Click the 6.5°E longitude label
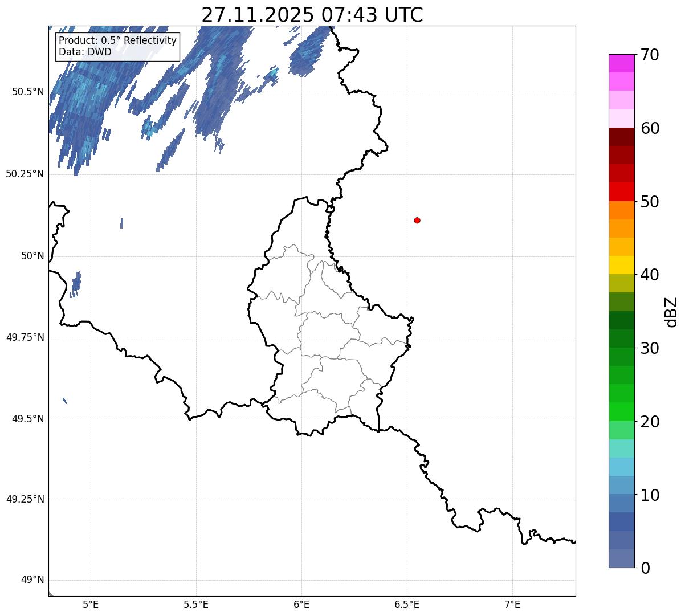The height and width of the screenshot is (616, 685). (x=407, y=605)
